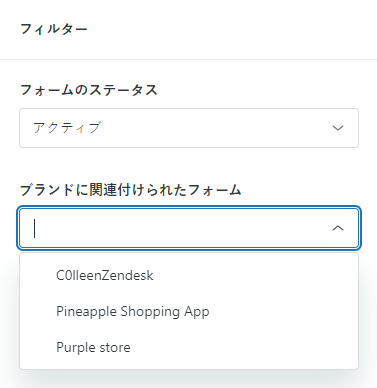Click the フィルター panel heading

[x=54, y=29]
